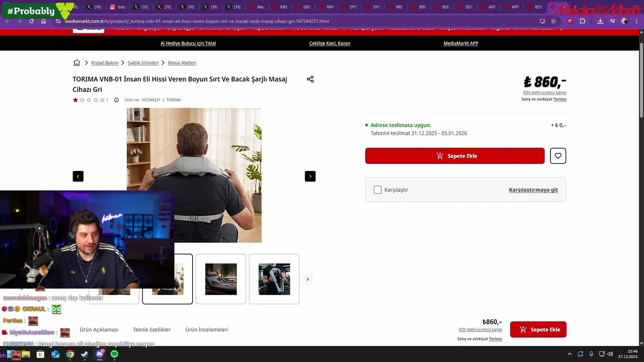Select dark bedroom product thumbnail
The height and width of the screenshot is (362, 644).
coord(221,279)
